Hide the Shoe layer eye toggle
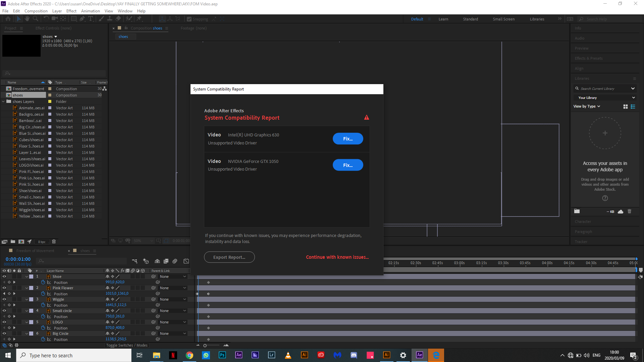Viewport: 644px width, 362px height. (4, 277)
